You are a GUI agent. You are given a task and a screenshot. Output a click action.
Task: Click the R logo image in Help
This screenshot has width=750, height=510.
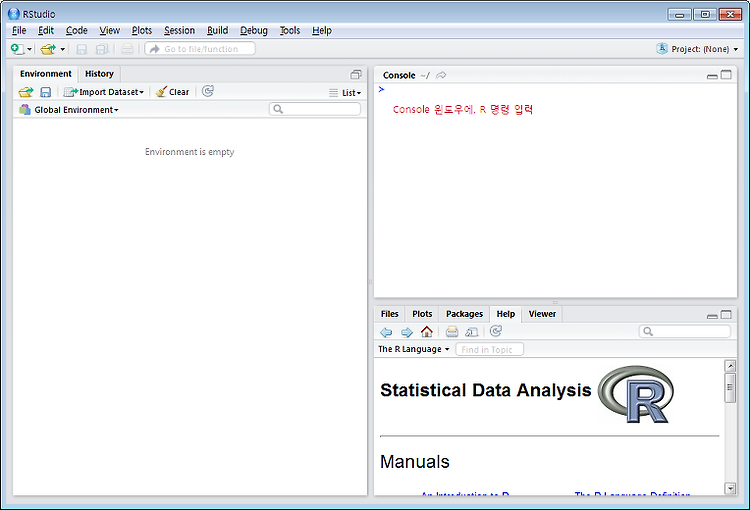point(636,394)
